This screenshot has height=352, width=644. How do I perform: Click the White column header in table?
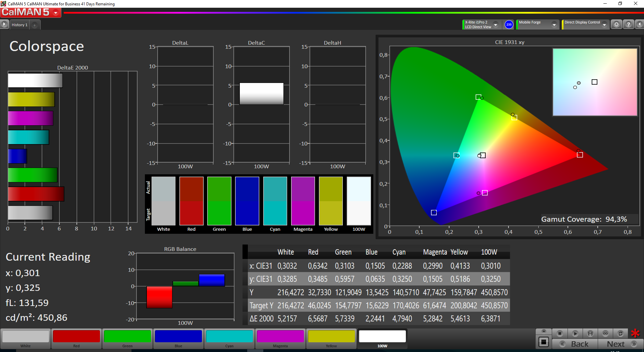(x=286, y=252)
